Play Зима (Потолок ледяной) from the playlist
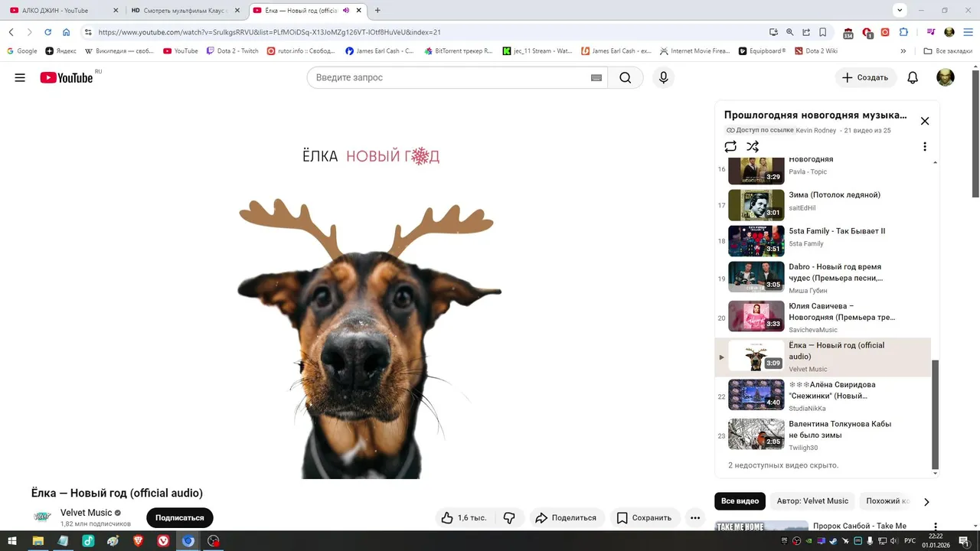This screenshot has height=551, width=980. [x=823, y=205]
